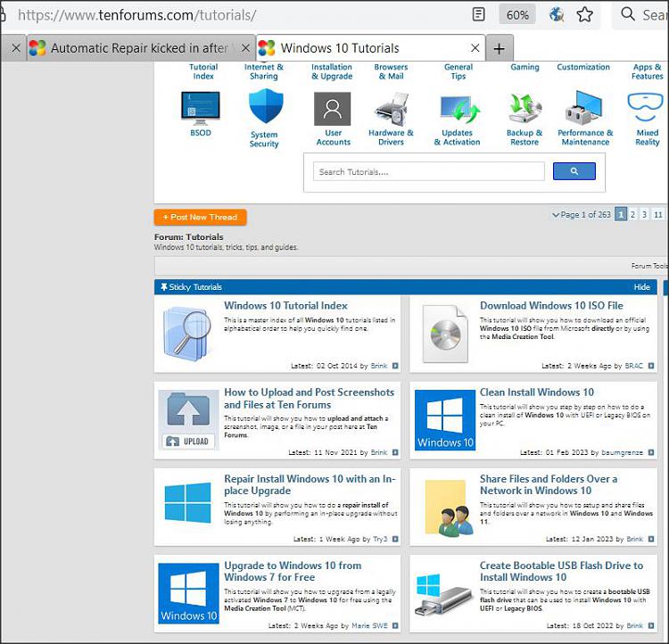Open Download Windows 10 ISO File title
Image resolution: width=669 pixels, height=644 pixels.
click(x=551, y=306)
